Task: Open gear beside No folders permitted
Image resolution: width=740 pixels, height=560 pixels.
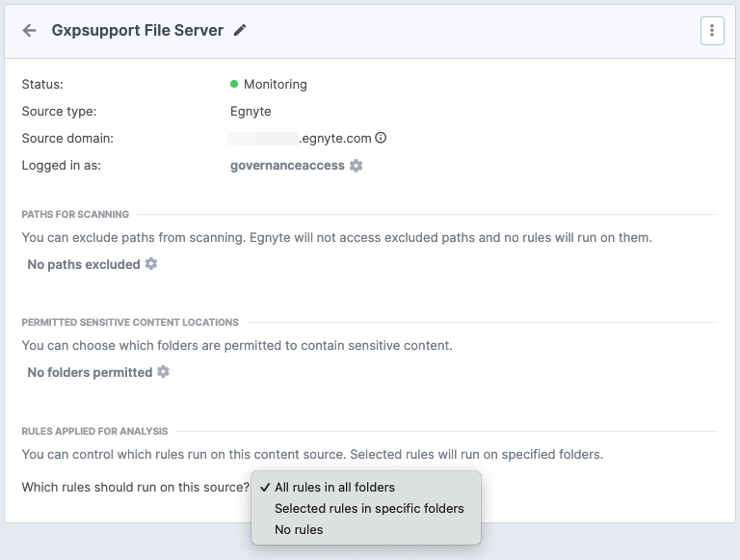Action: point(163,372)
